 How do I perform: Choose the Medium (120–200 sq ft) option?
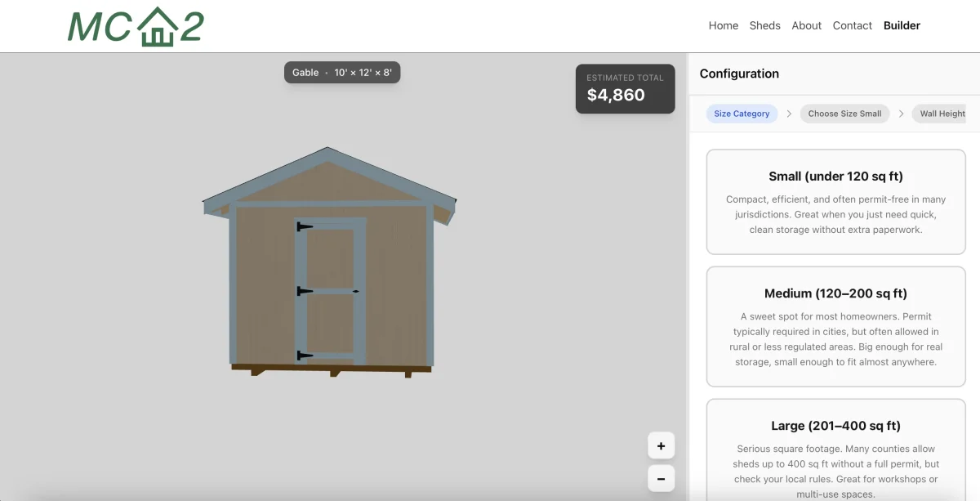click(835, 326)
